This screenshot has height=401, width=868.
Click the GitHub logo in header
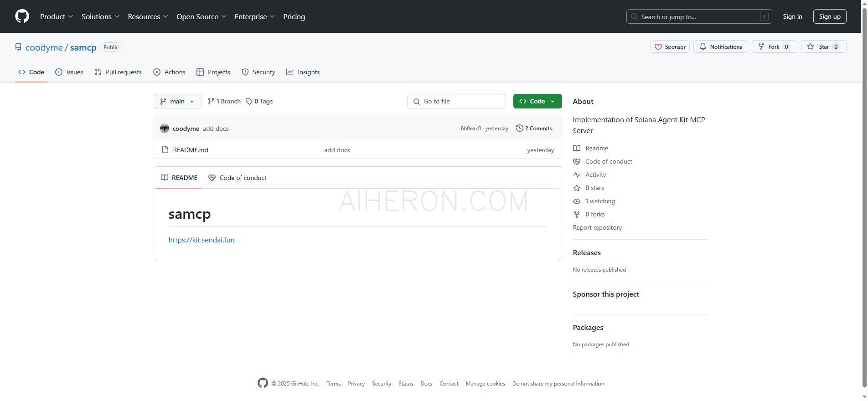(22, 16)
